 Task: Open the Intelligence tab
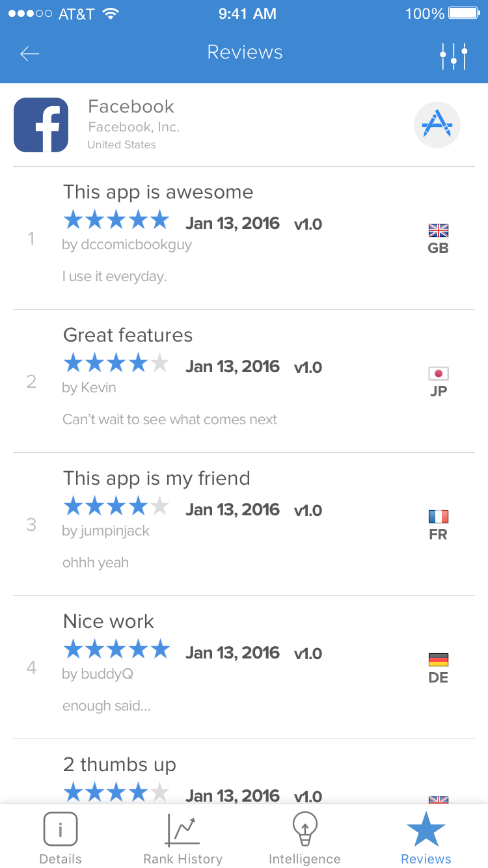304,839
